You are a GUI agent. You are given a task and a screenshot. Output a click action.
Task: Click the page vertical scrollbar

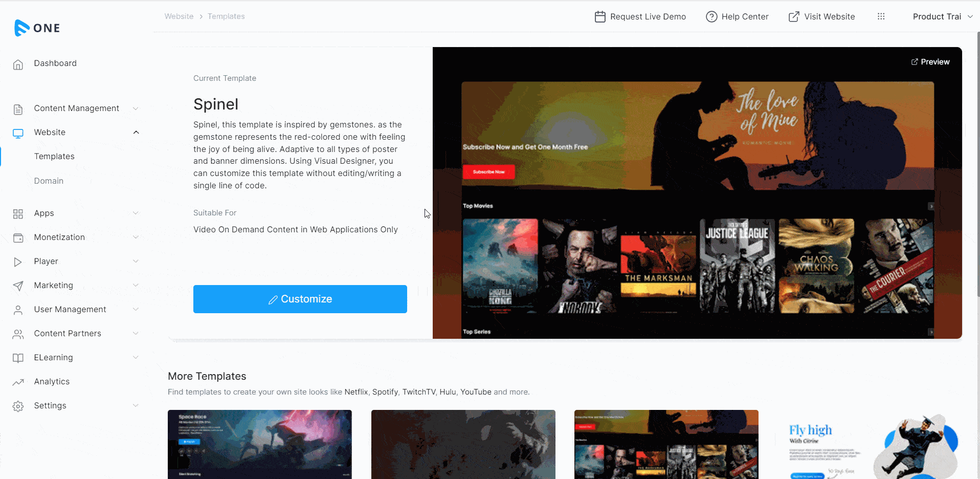tap(978, 164)
